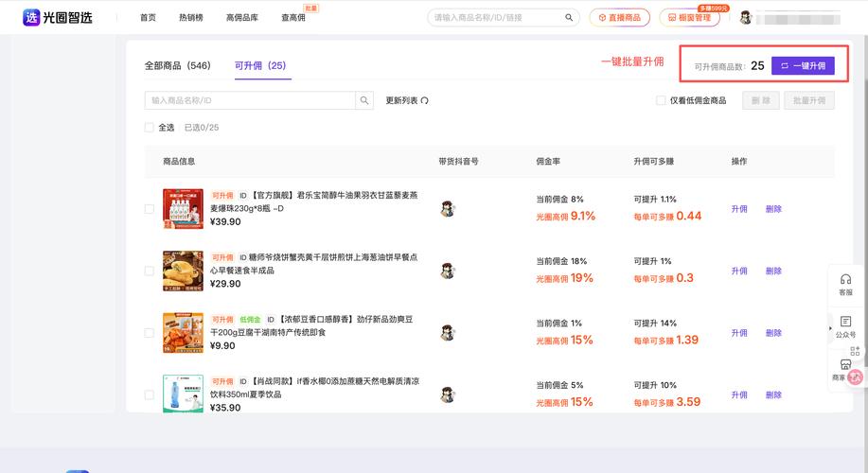The height and width of the screenshot is (473, 868).
Task: Select checkbox for 糖师爷烧饼 product row
Action: (x=149, y=272)
